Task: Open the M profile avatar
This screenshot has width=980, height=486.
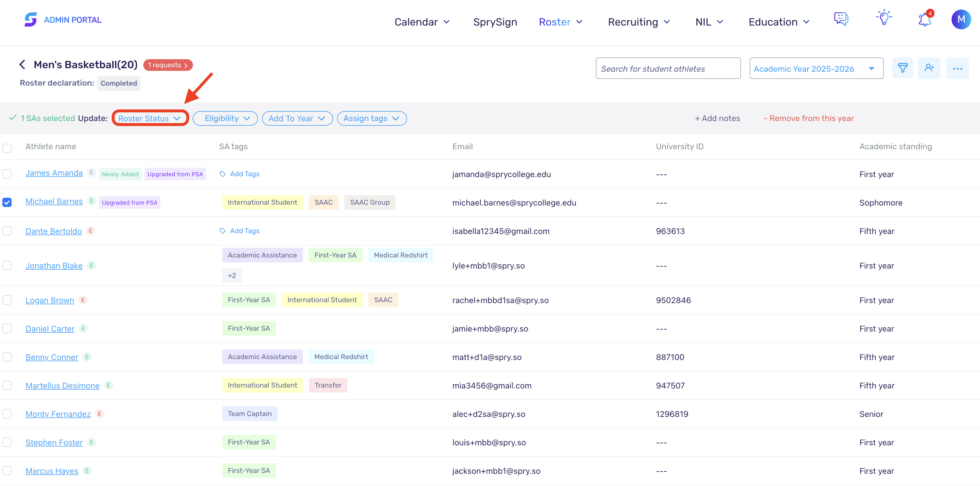Action: pyautogui.click(x=961, y=19)
